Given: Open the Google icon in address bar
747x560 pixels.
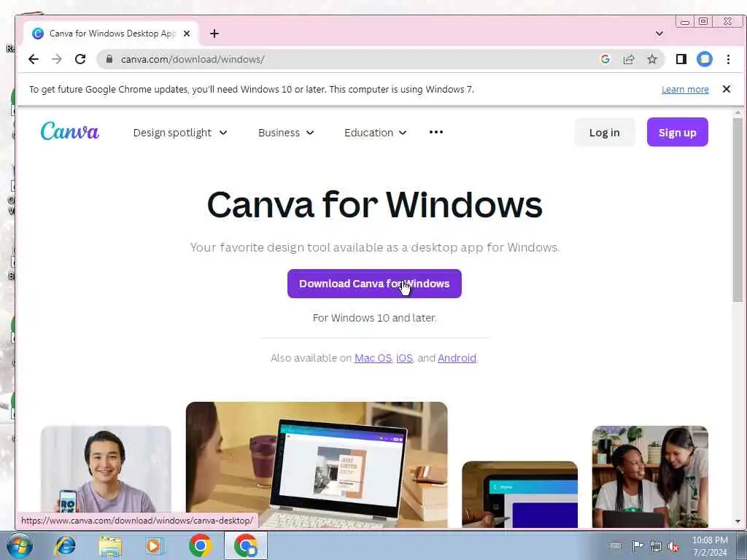Looking at the screenshot, I should click(605, 59).
